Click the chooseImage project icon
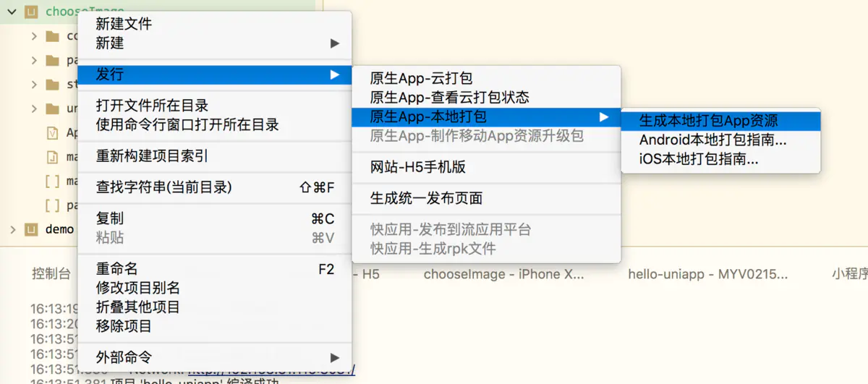Viewport: 868px width, 384px height. 30,12
